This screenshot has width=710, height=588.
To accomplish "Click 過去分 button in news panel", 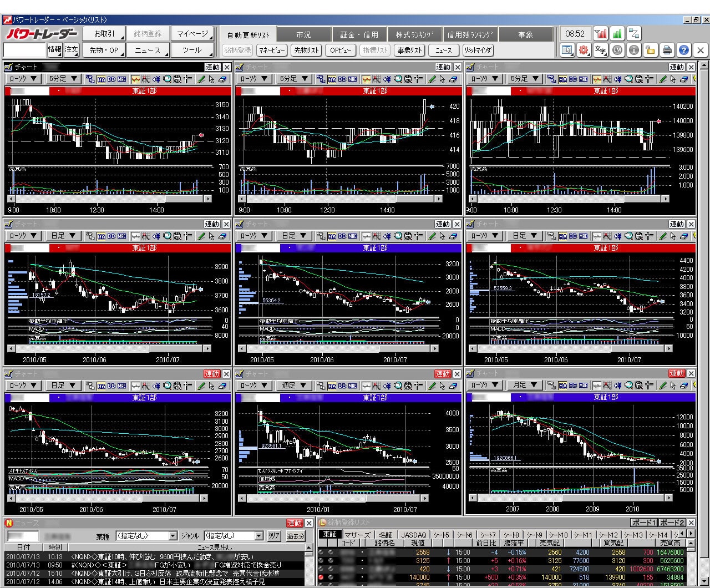I will [x=296, y=536].
